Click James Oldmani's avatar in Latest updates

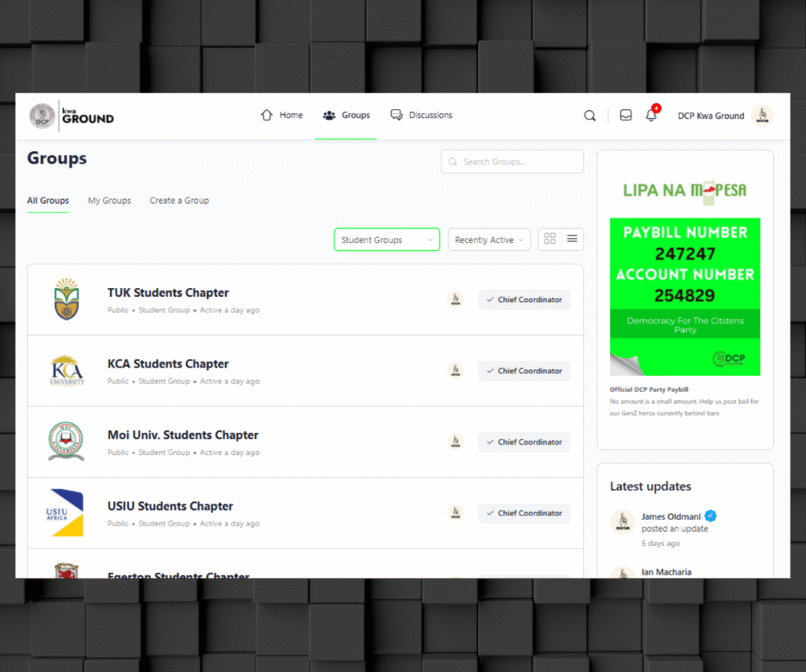623,522
